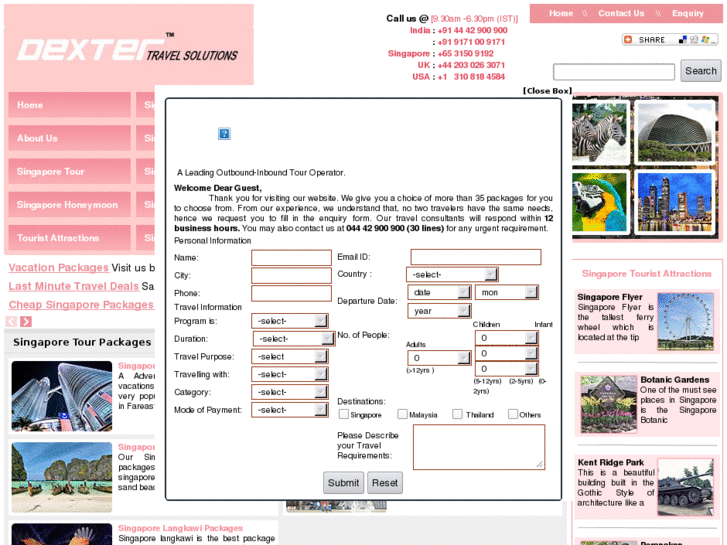The image size is (727, 545).
Task: Open the departure date dropdown
Action: 439,292
